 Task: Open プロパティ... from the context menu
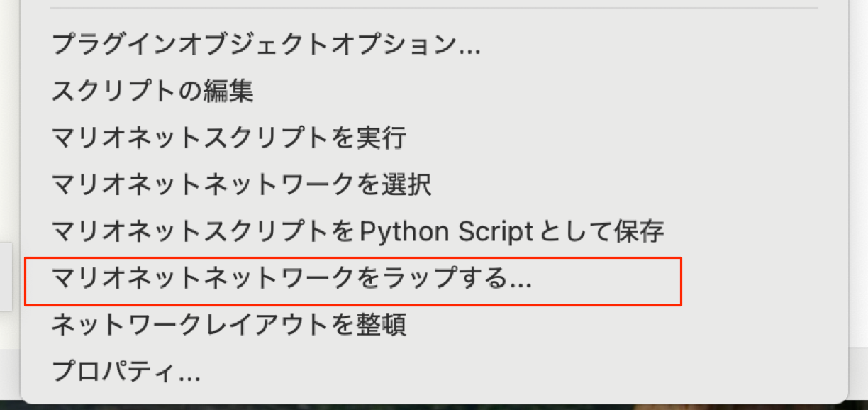point(126,370)
